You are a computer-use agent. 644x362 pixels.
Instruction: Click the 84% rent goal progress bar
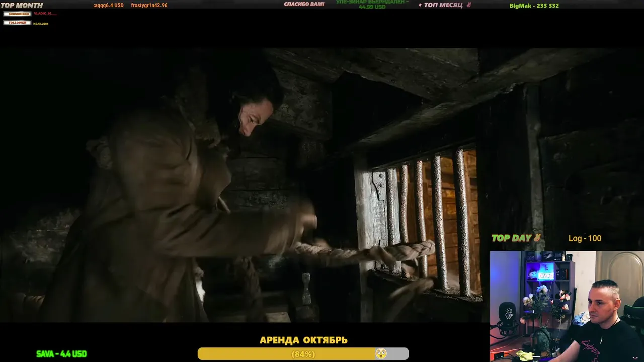click(x=303, y=354)
